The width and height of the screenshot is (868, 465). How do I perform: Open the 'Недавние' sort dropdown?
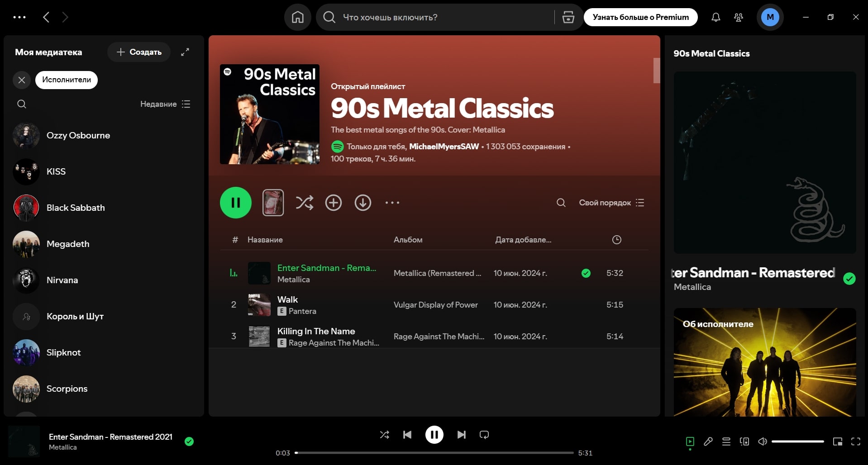coord(165,104)
